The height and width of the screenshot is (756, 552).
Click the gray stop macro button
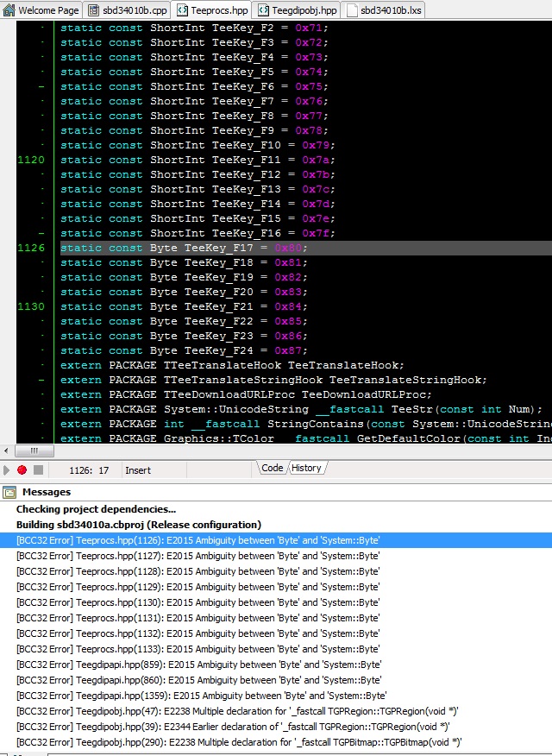tap(38, 469)
